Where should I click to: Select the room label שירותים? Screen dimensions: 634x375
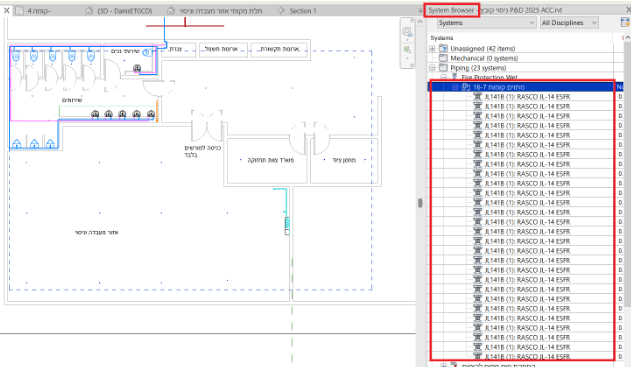(x=72, y=100)
